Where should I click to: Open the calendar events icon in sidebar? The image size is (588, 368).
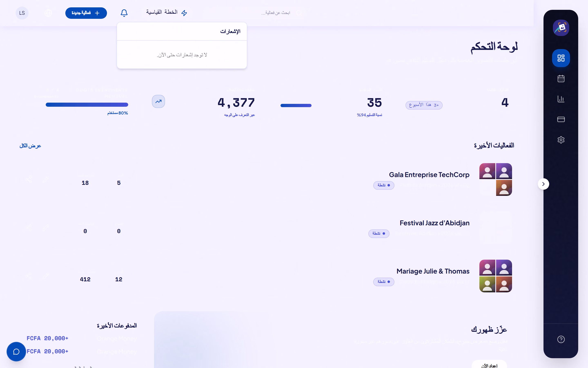tap(561, 78)
